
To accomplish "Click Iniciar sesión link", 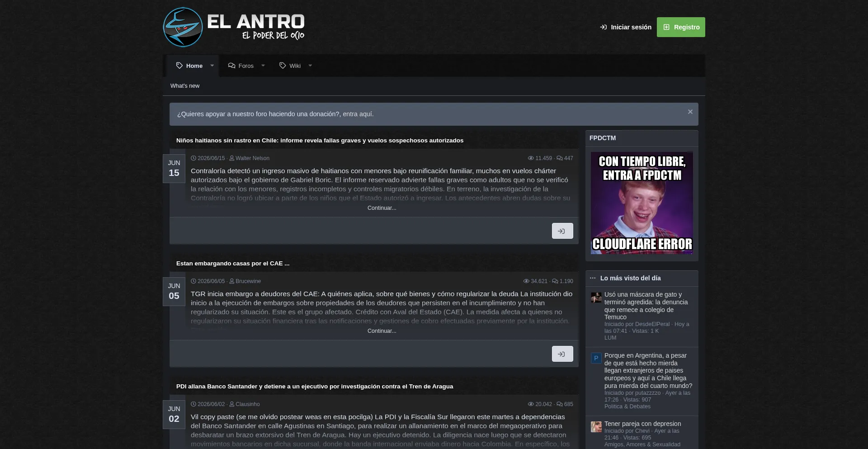I will [x=626, y=27].
